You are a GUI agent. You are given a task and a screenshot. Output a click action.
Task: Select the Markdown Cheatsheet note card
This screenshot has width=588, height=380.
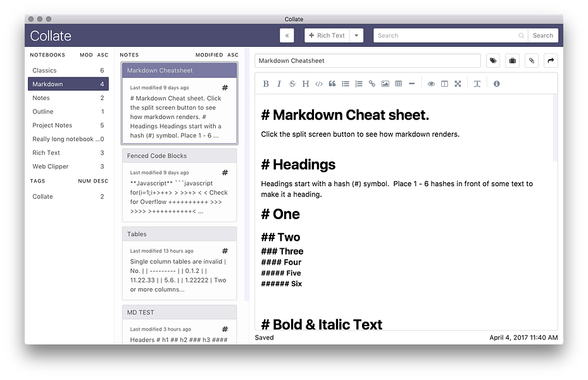click(x=179, y=103)
